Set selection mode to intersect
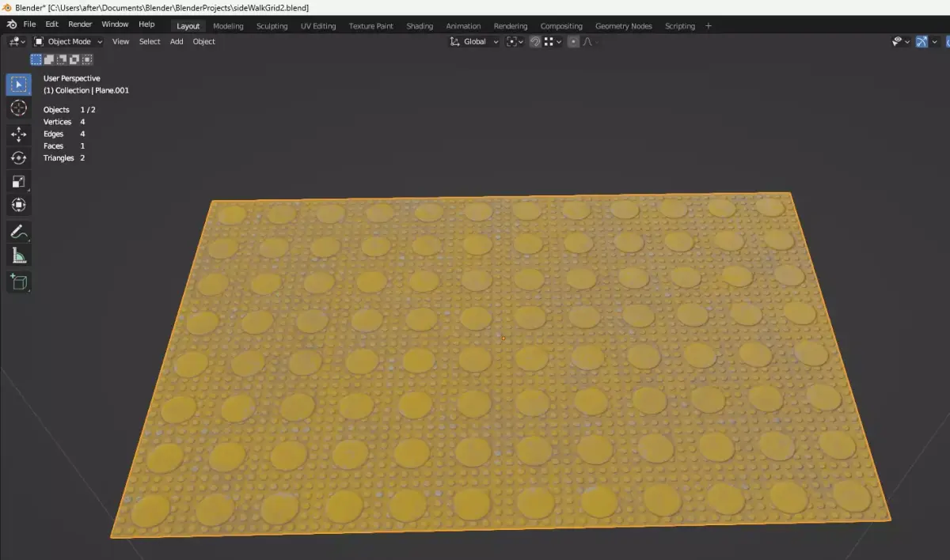 [87, 59]
